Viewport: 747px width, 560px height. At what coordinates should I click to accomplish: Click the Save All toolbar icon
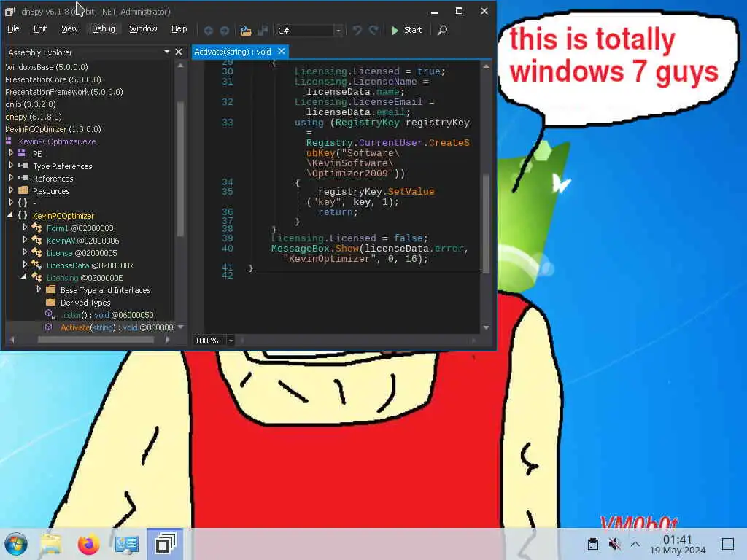click(263, 31)
